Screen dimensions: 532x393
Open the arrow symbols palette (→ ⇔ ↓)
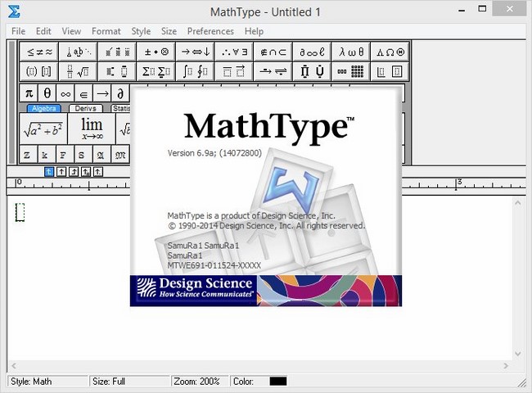(x=195, y=51)
